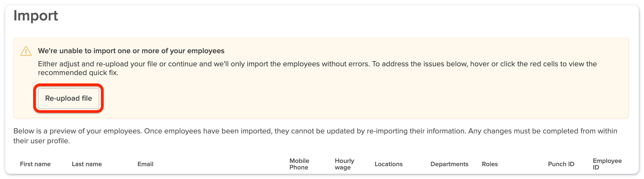This screenshot has height=179, width=644.
Task: Pick the Punch ID column header
Action: point(561,164)
